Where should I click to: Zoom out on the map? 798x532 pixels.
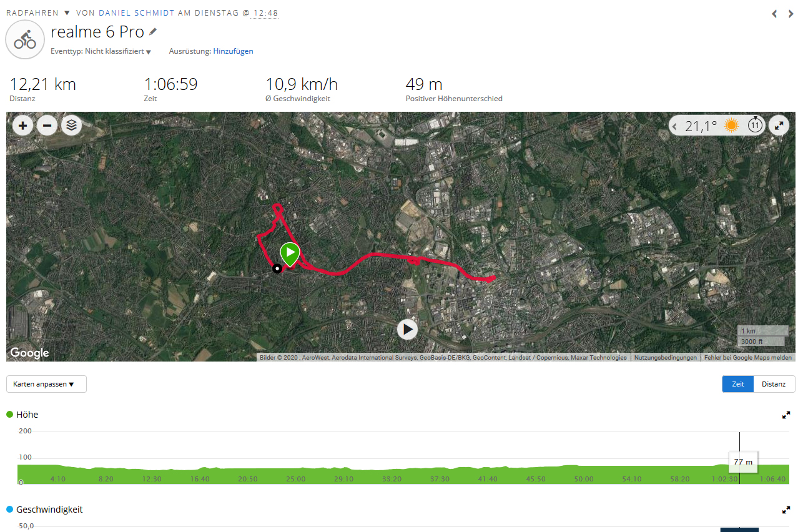tap(47, 126)
